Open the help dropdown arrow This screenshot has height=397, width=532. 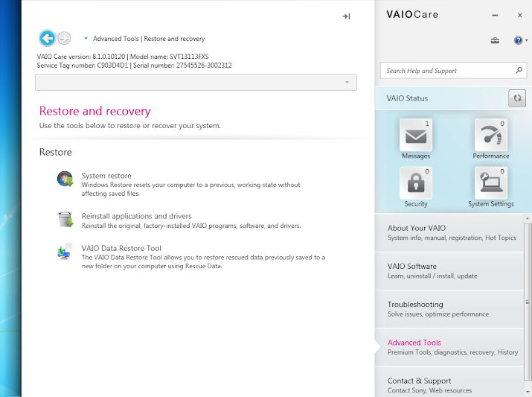point(527,40)
